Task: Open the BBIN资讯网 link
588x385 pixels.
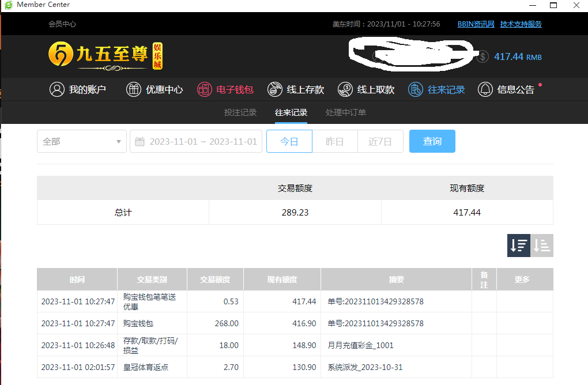Action: point(476,24)
